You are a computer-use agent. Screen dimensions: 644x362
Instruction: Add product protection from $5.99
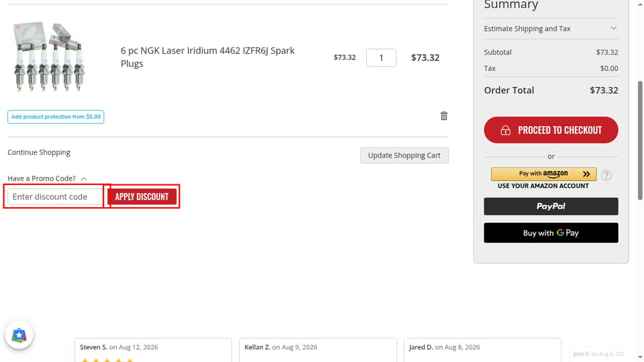pyautogui.click(x=56, y=117)
